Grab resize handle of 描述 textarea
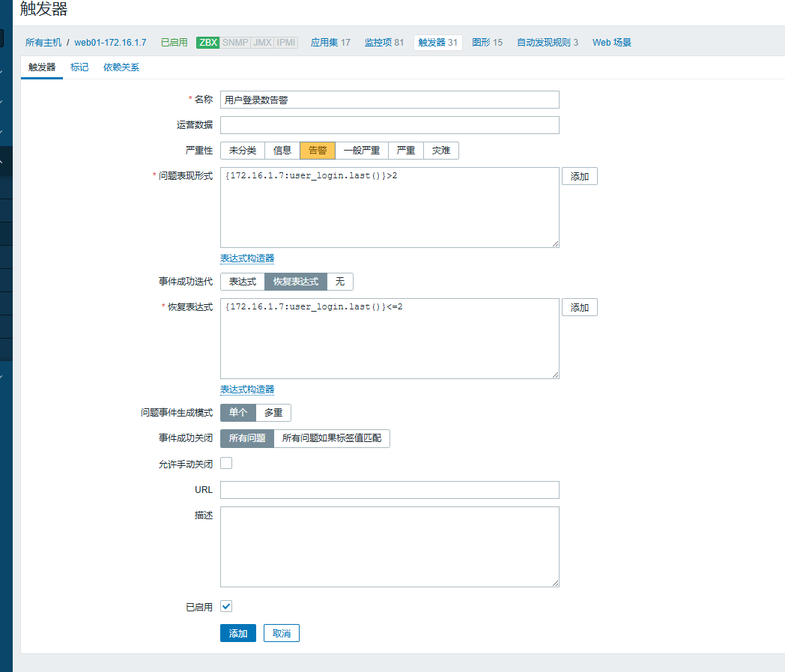785x672 pixels. 555,583
